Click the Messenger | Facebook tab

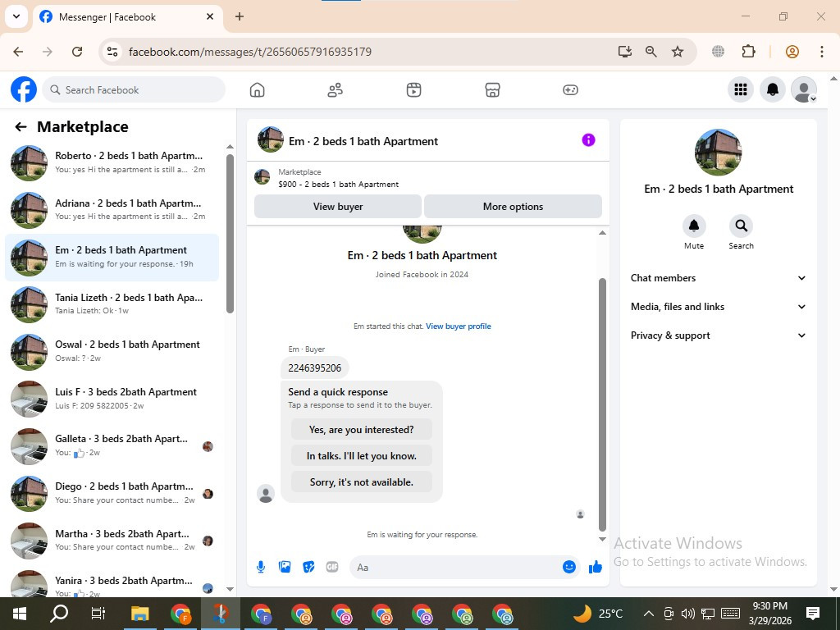pos(127,17)
